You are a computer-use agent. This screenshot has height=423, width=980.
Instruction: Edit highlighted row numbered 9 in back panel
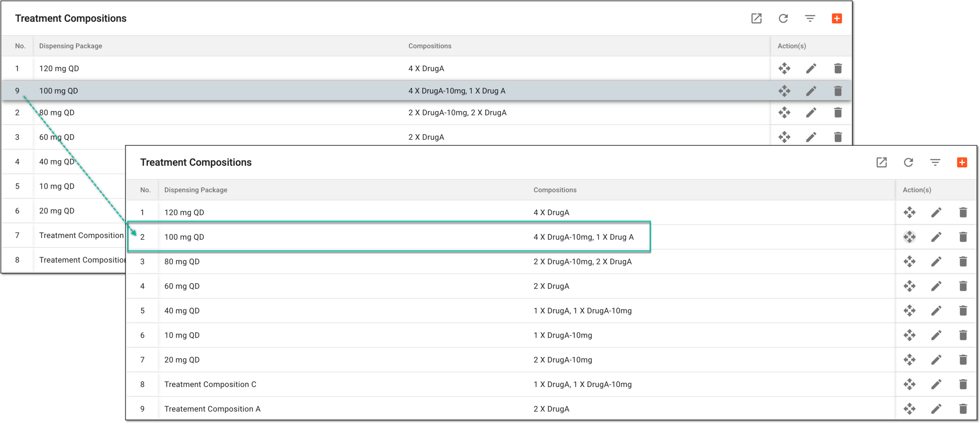point(811,91)
